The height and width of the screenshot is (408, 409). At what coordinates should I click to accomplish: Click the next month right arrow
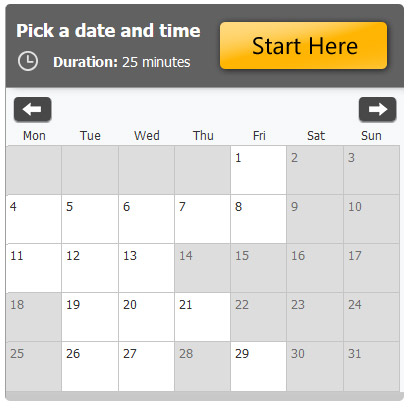pos(377,109)
